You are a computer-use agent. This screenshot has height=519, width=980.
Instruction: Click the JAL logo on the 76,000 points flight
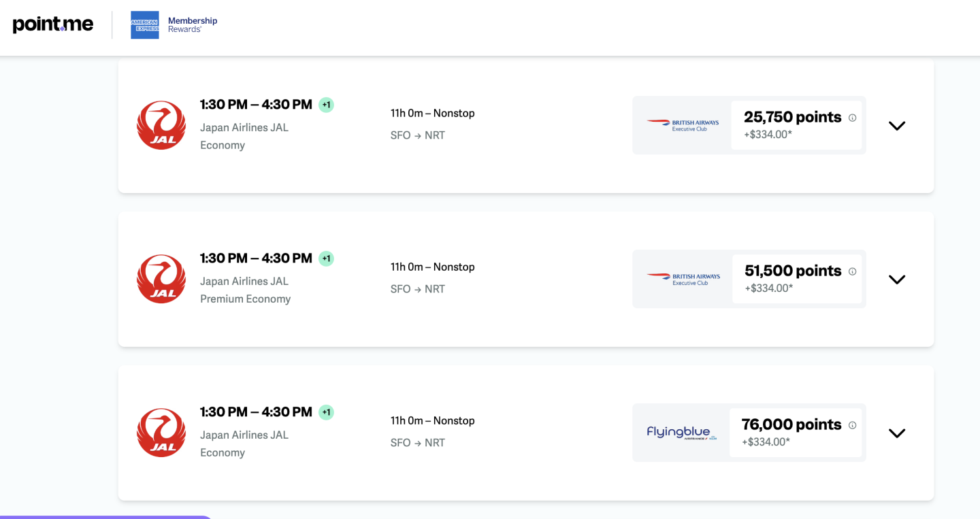[x=161, y=433]
